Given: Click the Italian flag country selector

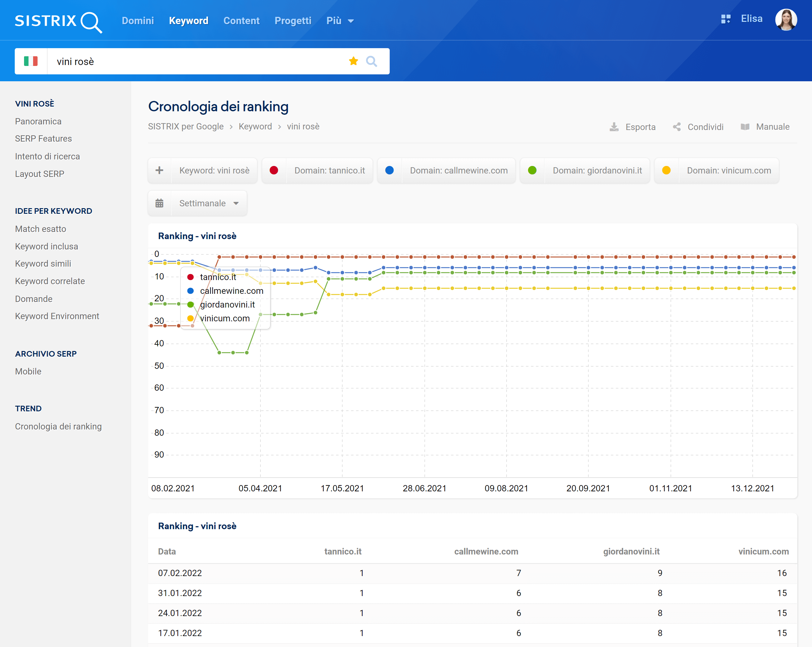Looking at the screenshot, I should tap(30, 61).
